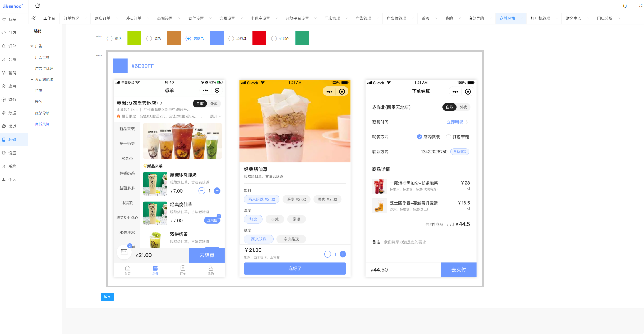This screenshot has height=334, width=644.
Task: Select the 经典红 theme color option
Action: click(231, 38)
